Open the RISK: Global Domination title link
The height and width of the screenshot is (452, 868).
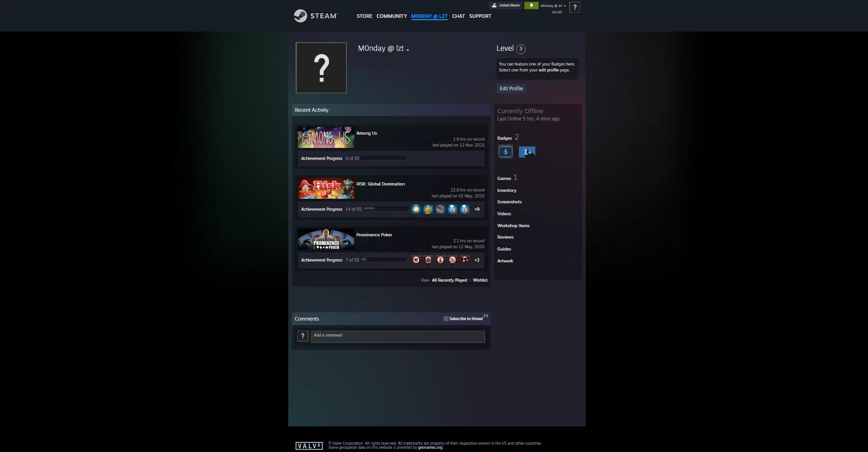[381, 184]
